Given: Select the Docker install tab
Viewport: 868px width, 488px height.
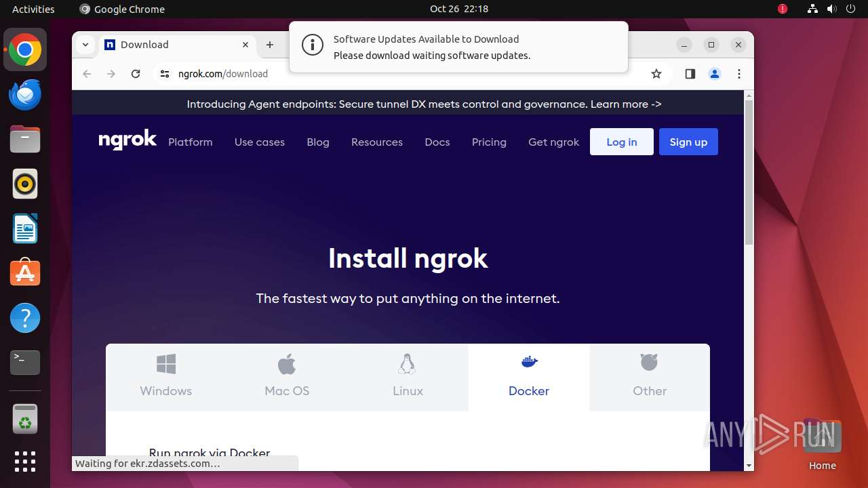Looking at the screenshot, I should coord(529,377).
